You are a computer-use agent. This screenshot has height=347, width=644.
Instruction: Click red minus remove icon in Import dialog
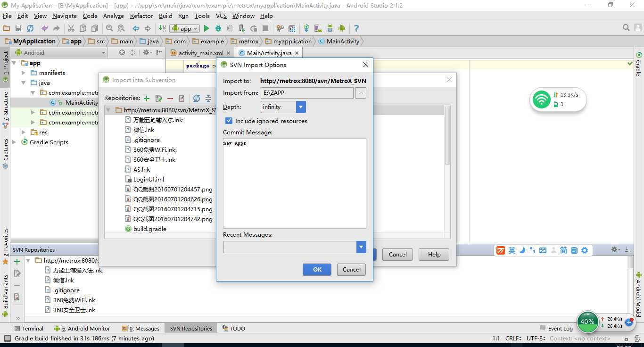point(170,98)
